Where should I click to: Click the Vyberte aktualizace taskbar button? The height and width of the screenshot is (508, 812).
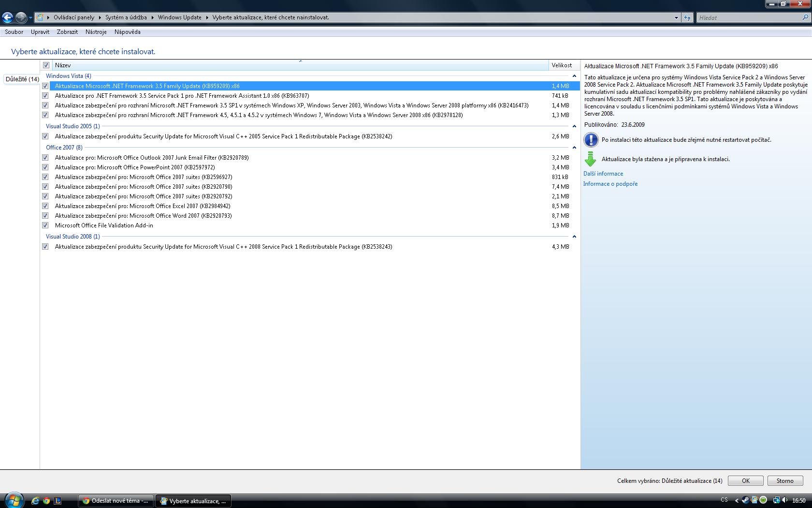pyautogui.click(x=193, y=501)
